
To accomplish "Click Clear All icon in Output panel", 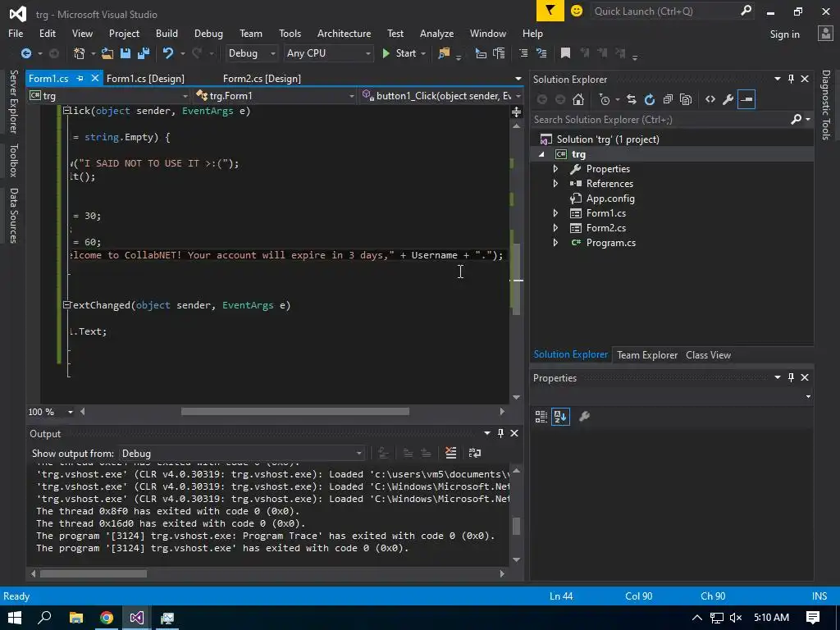I will (x=451, y=453).
